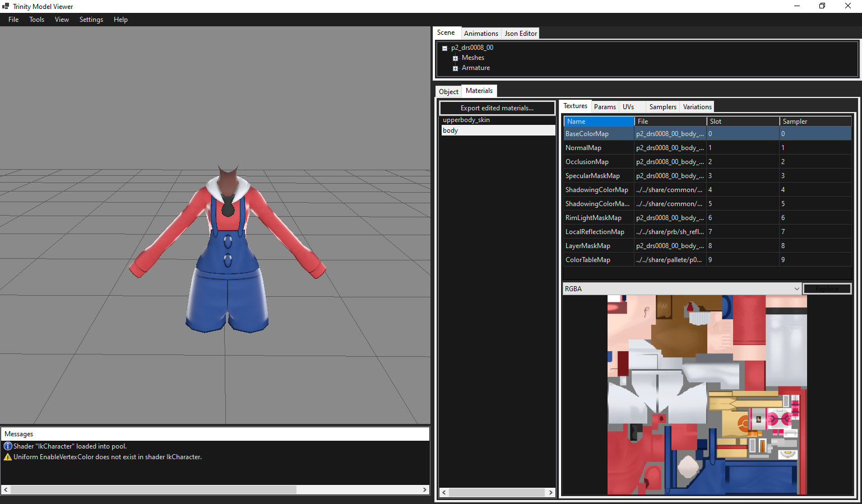This screenshot has height=504, width=862.
Task: Switch to the Object tab
Action: [x=448, y=92]
